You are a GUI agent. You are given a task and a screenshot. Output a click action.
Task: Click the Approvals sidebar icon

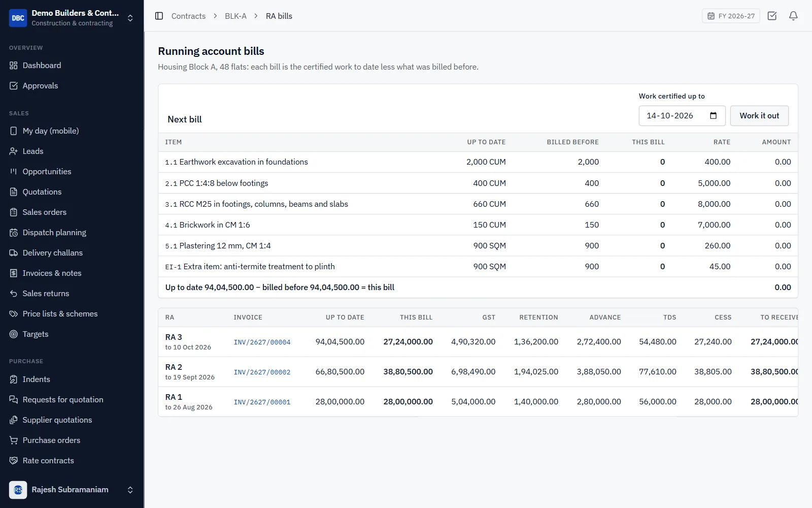click(x=14, y=86)
